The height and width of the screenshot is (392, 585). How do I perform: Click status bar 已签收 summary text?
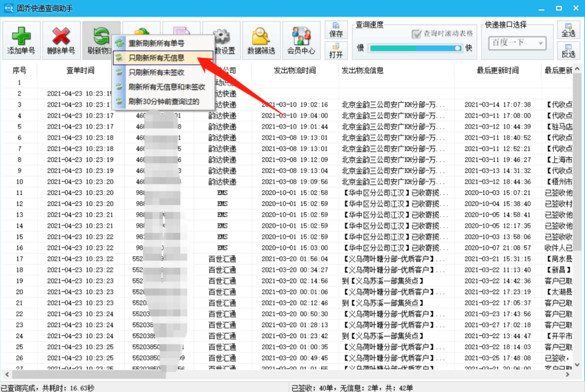click(x=352, y=388)
